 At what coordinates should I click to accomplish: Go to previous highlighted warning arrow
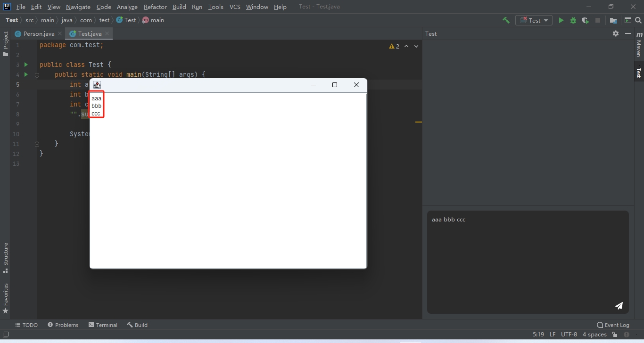(x=406, y=46)
